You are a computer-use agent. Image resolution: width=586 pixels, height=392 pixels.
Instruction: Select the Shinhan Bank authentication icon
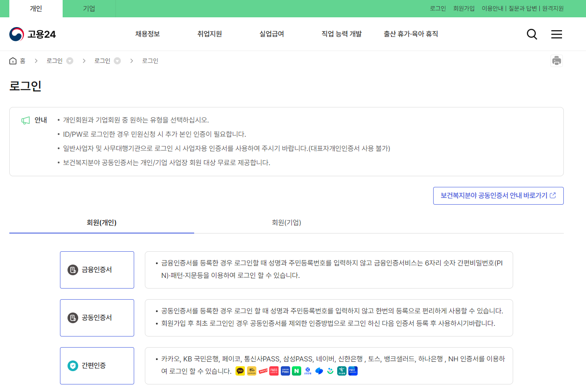pos(307,371)
